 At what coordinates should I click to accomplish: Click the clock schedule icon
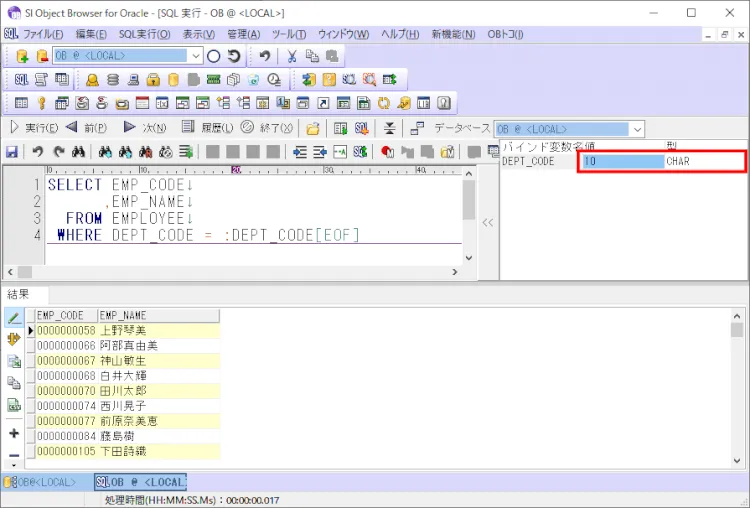pos(274,79)
